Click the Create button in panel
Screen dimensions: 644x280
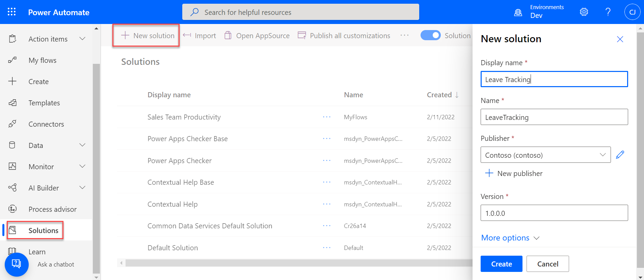click(x=501, y=264)
